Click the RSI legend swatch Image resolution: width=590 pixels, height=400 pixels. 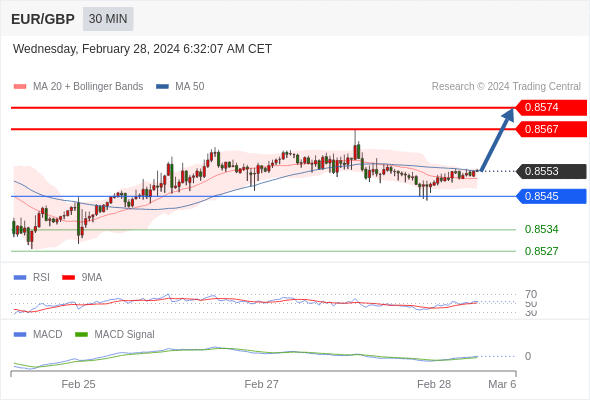[20, 278]
